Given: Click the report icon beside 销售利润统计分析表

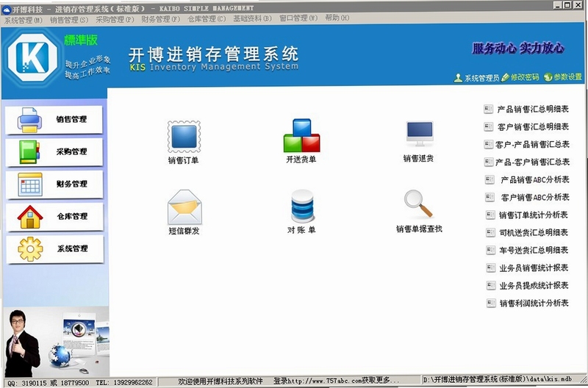Looking at the screenshot, I should pyautogui.click(x=491, y=303).
